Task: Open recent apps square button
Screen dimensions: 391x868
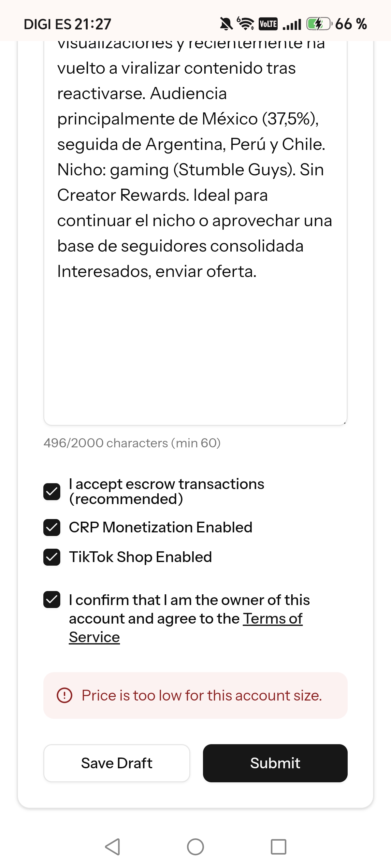Action: click(278, 846)
